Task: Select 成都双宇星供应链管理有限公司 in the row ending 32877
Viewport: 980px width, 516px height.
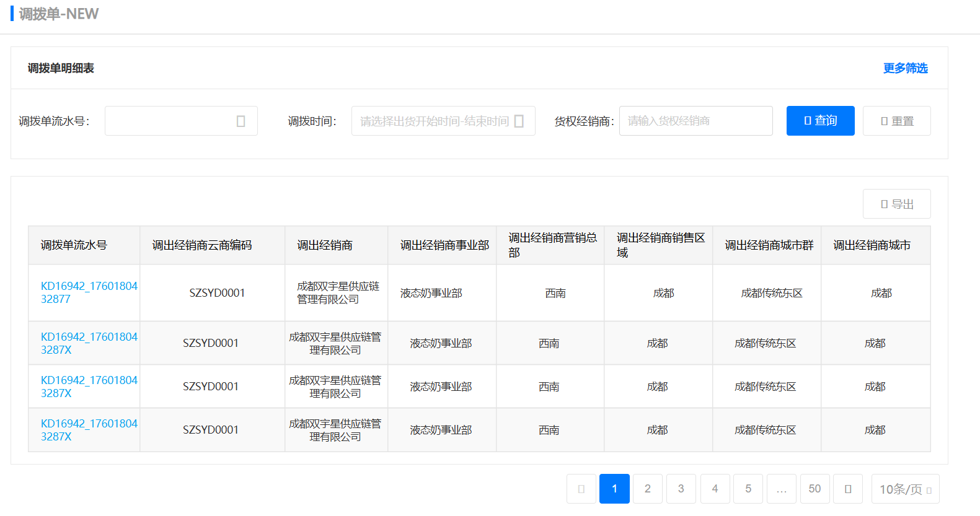Action: 338,293
